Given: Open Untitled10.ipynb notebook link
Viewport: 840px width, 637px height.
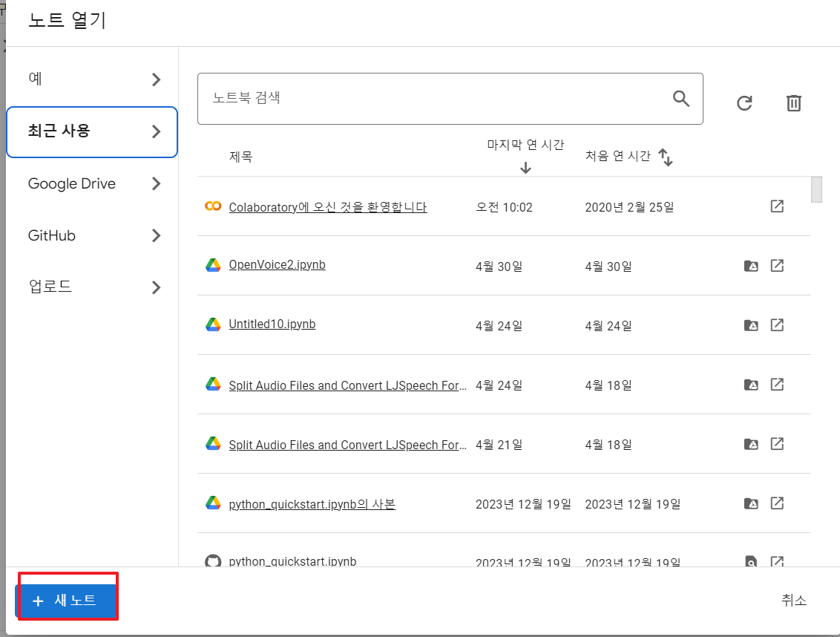Looking at the screenshot, I should [272, 324].
